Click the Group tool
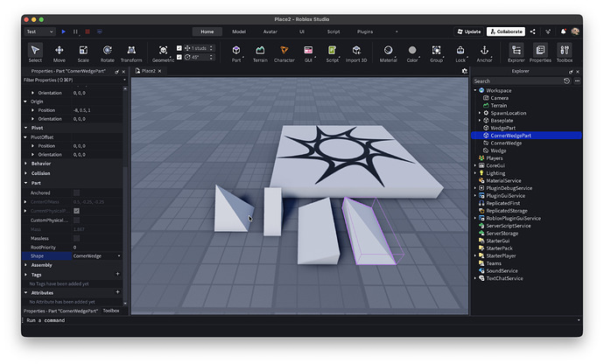 pos(436,52)
